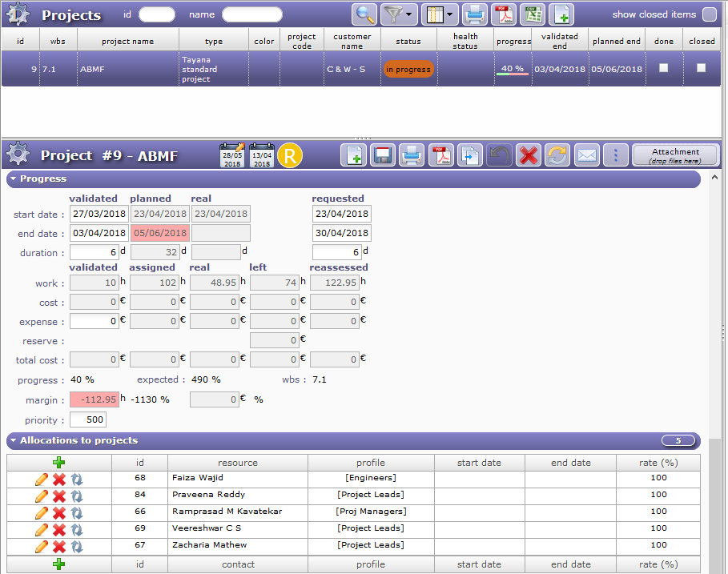Open the filter funnel dropdown
The image size is (728, 574).
(x=399, y=14)
